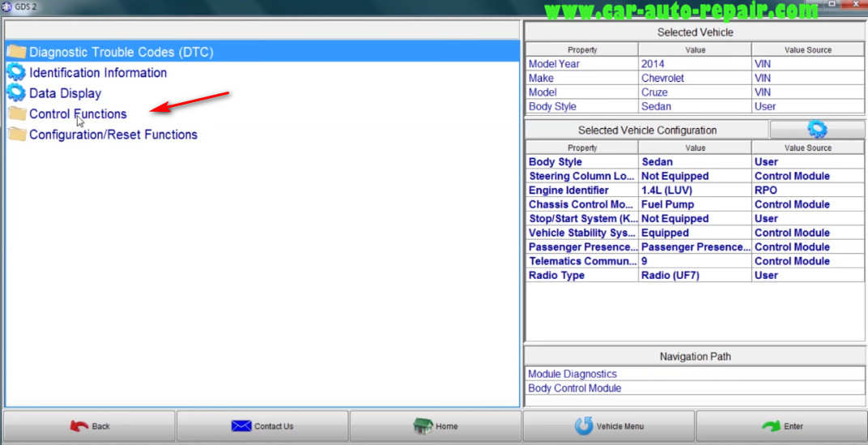Click the Model value Cruze
Image resolution: width=868 pixels, height=445 pixels.
[695, 92]
